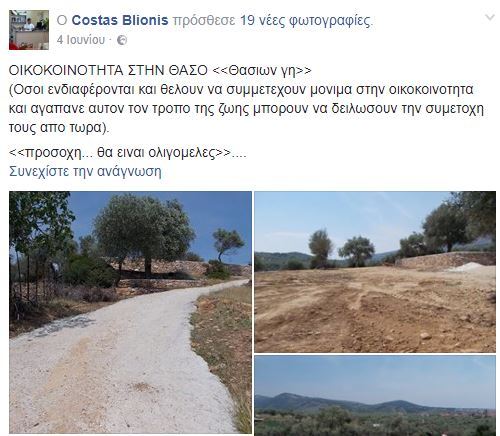The width and height of the screenshot is (500, 436).
Task: Click the line ending τους απο τωρα
Action: click(59, 128)
